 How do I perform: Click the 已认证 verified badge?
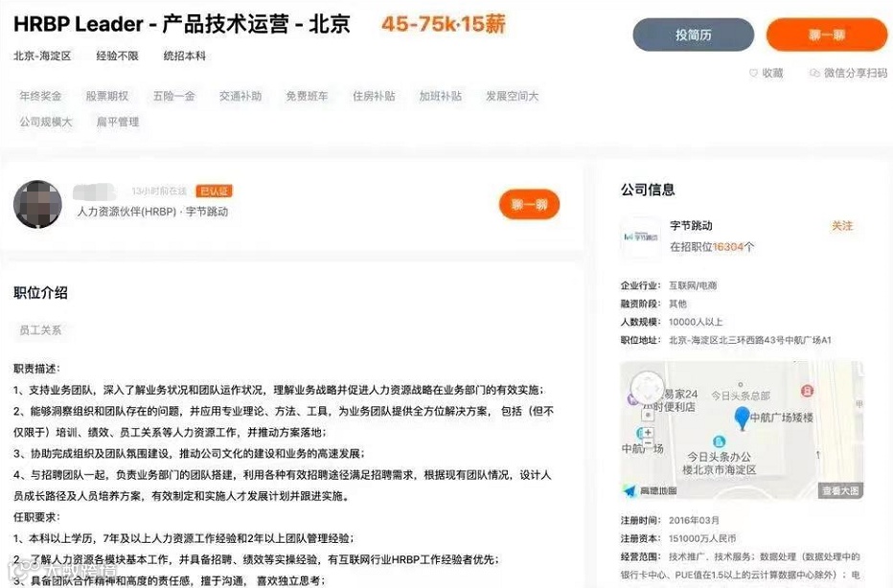click(x=214, y=192)
